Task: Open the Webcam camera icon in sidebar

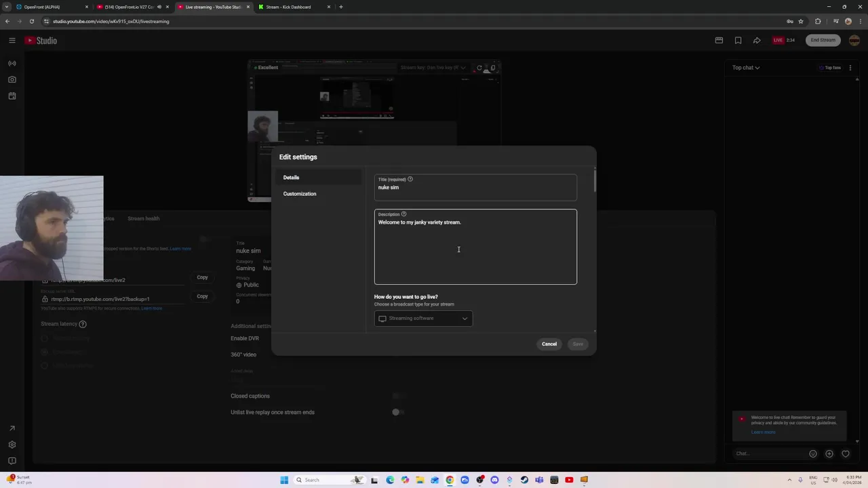Action: coord(12,79)
